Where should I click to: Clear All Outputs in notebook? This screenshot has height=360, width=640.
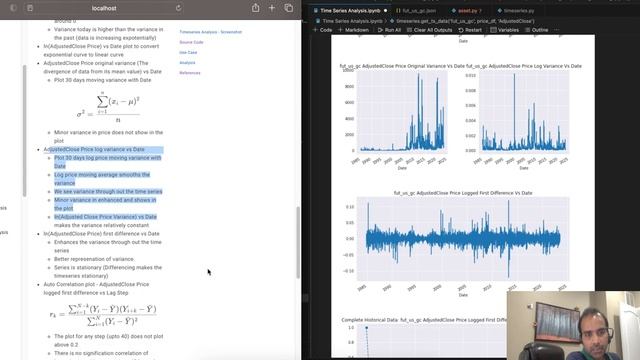point(429,30)
